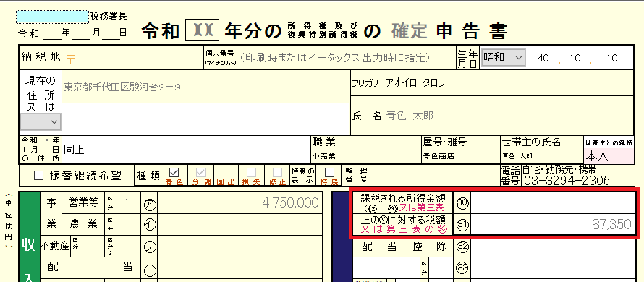The height and width of the screenshot is (282, 644).
Task: Click the 税務署長 label
Action: [108, 16]
